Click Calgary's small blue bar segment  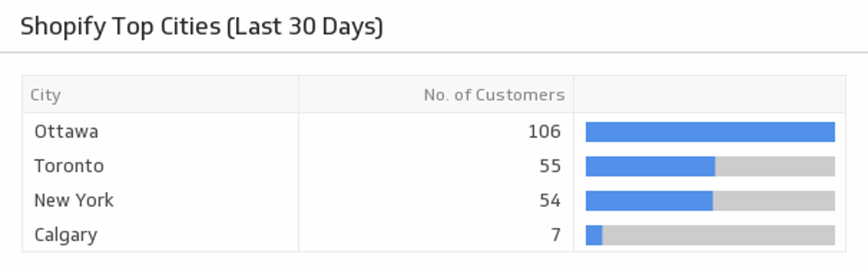click(594, 235)
